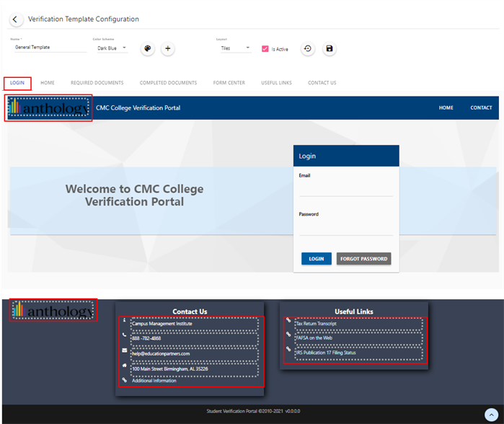Save the template with floppy disk icon
The height and width of the screenshot is (424, 504).
[x=330, y=49]
